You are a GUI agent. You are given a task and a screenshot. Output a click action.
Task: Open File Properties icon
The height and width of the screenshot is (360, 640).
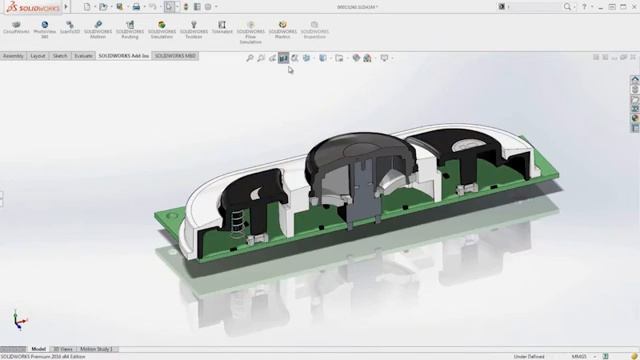(x=197, y=7)
